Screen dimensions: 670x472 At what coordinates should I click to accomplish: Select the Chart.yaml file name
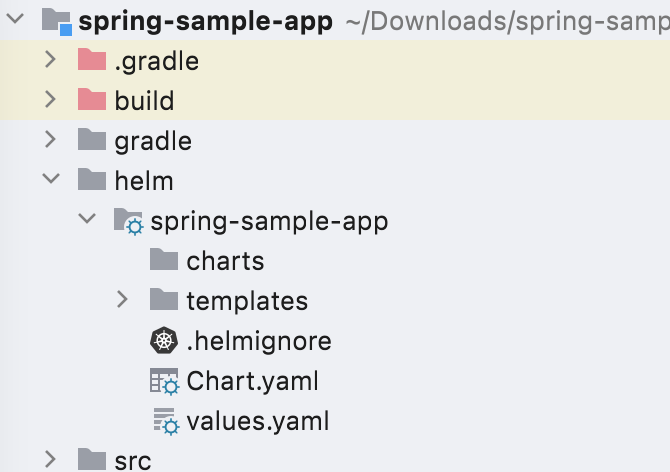(252, 381)
